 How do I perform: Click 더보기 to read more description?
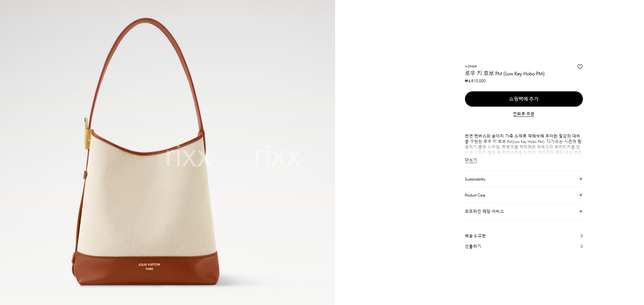[x=471, y=160]
